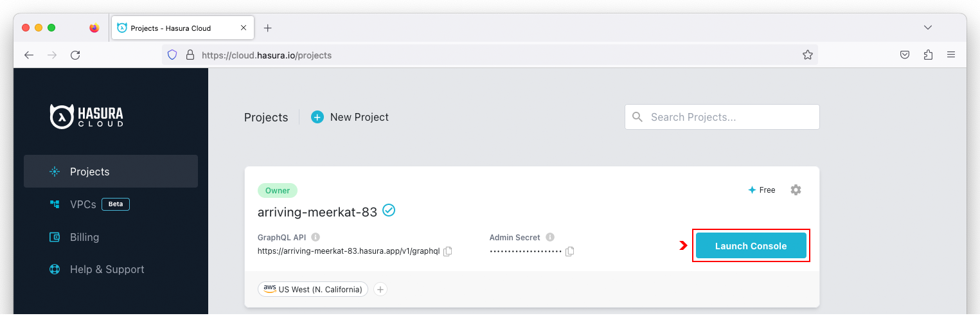
Task: Create a New Project
Action: tap(350, 117)
